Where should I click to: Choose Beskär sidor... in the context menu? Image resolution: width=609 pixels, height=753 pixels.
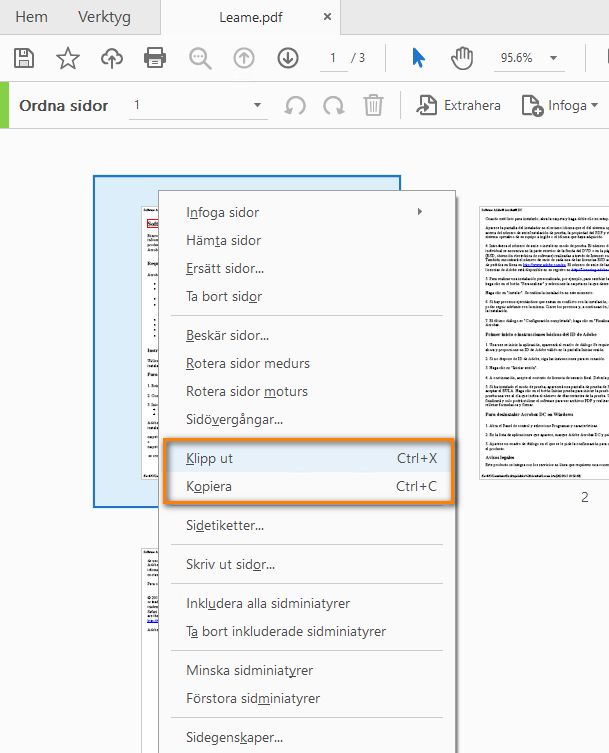(306, 335)
